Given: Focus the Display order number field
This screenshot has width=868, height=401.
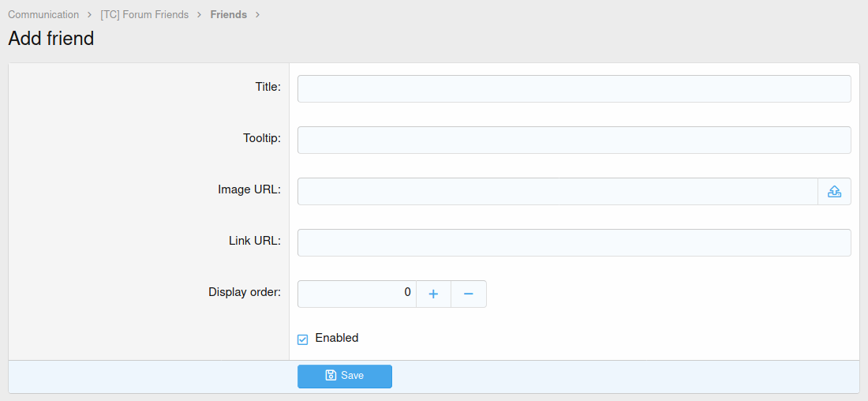Looking at the screenshot, I should [357, 294].
